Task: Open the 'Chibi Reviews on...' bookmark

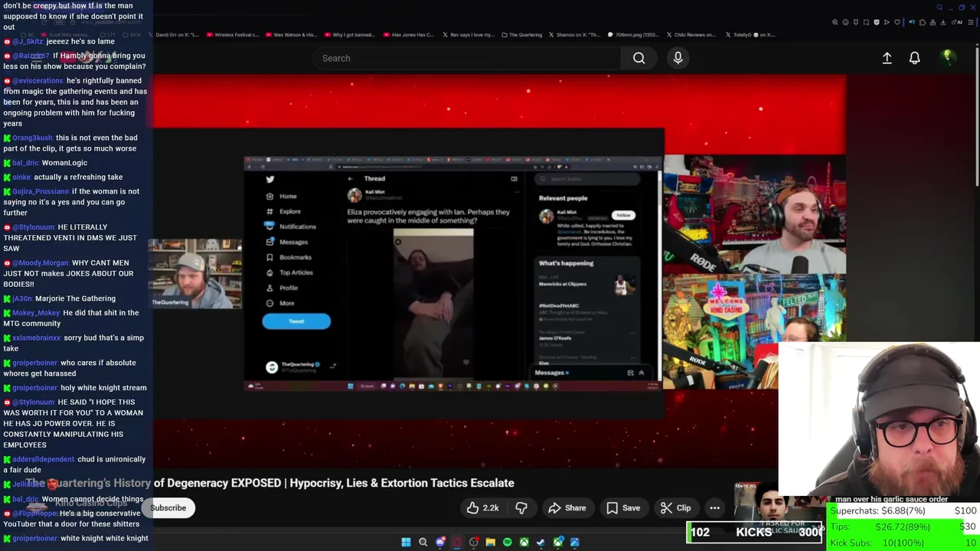Action: pyautogui.click(x=692, y=34)
